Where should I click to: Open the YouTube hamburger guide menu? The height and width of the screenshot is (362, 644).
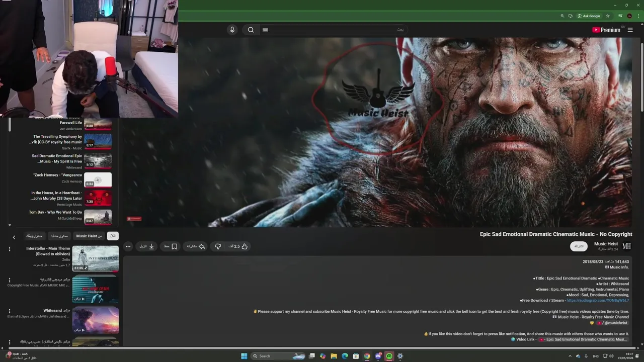tap(630, 30)
